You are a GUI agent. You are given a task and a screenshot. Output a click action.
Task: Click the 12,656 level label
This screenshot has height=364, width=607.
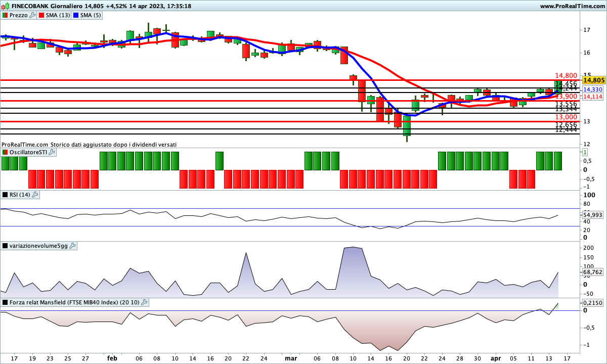pos(566,125)
